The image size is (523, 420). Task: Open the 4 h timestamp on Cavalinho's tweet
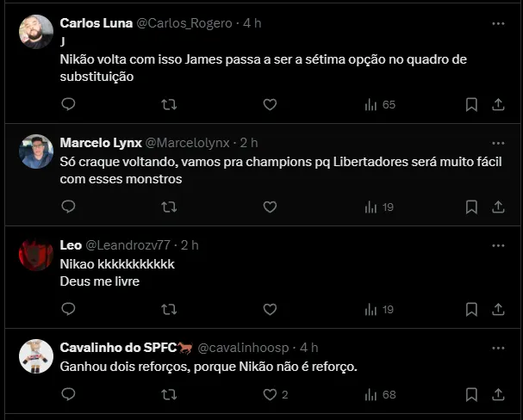[308, 348]
